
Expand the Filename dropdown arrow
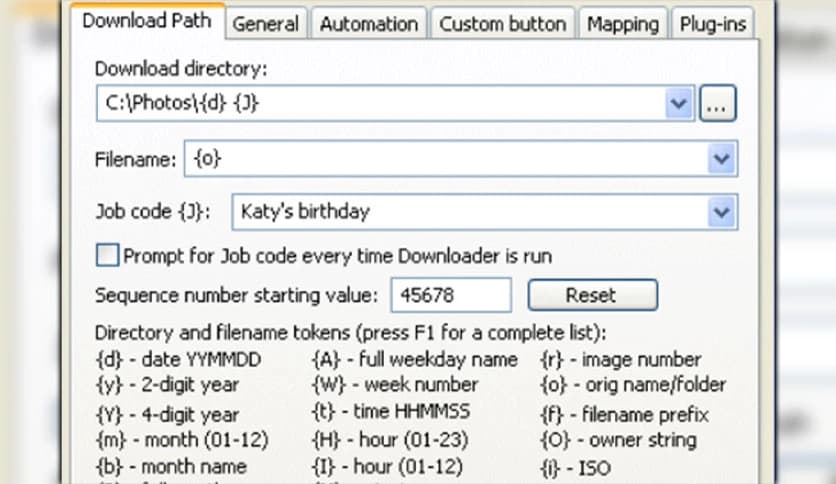[x=722, y=159]
